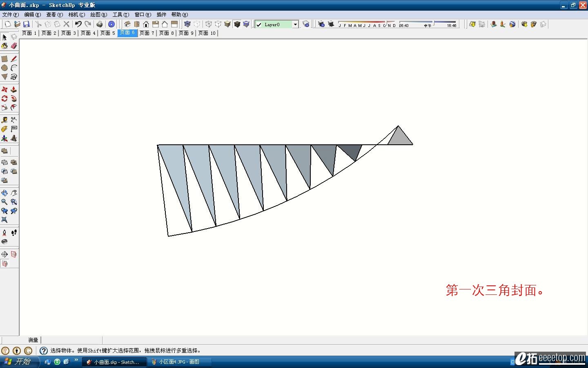
Task: Activate the Orbit tool
Action: point(4,193)
